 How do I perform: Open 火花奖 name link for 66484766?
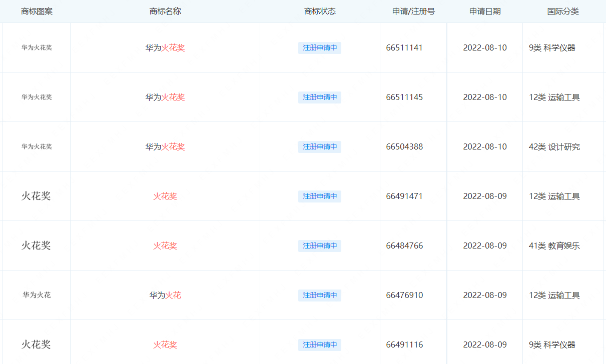point(165,246)
